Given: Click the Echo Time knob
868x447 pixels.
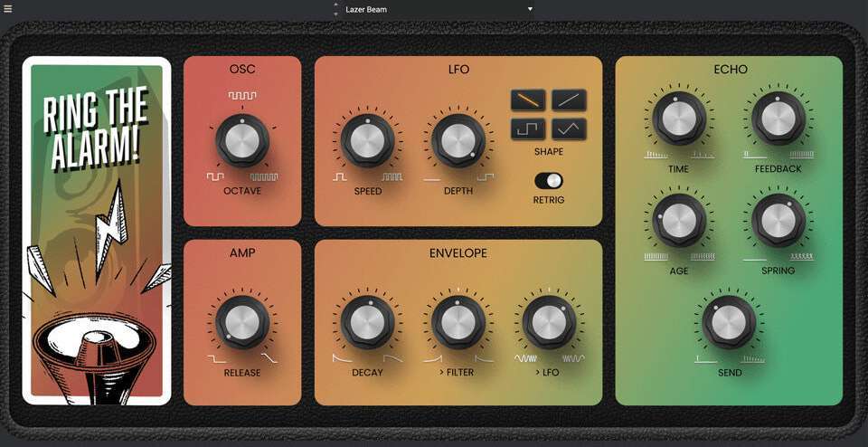Looking at the screenshot, I should point(678,118).
